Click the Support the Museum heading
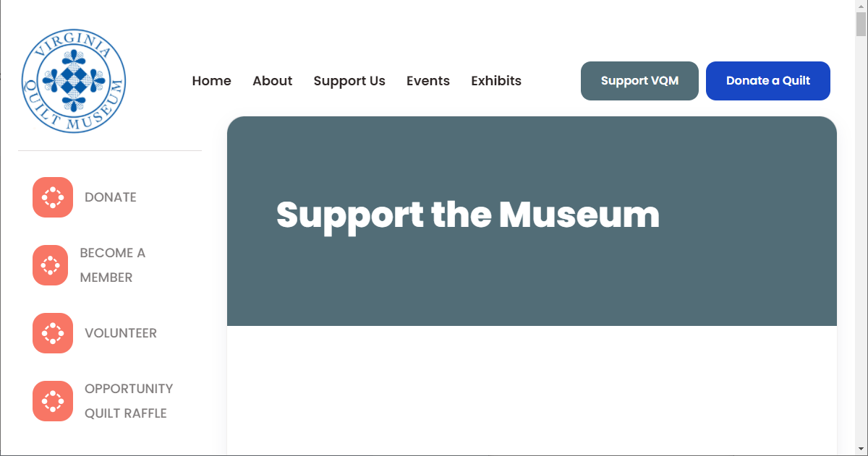868x456 pixels. pyautogui.click(x=468, y=215)
